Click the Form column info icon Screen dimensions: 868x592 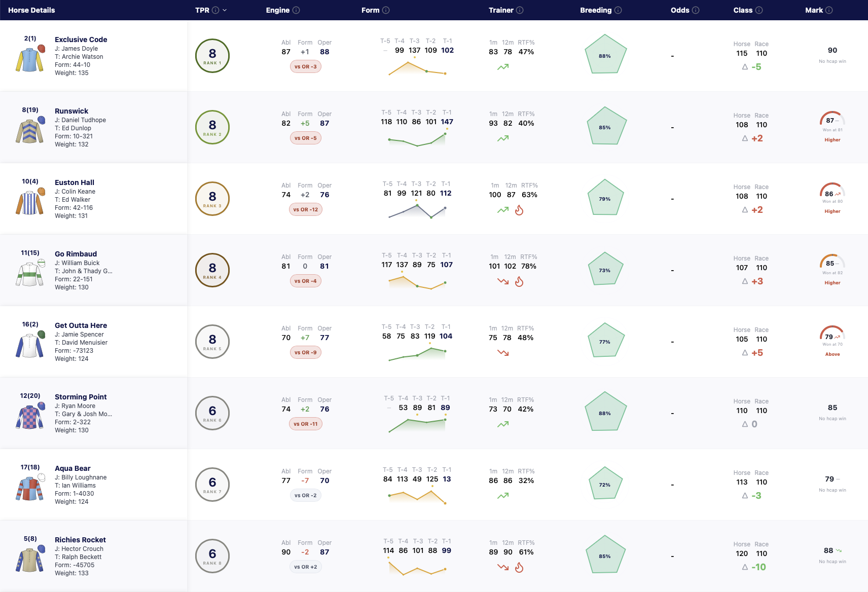[x=386, y=10]
